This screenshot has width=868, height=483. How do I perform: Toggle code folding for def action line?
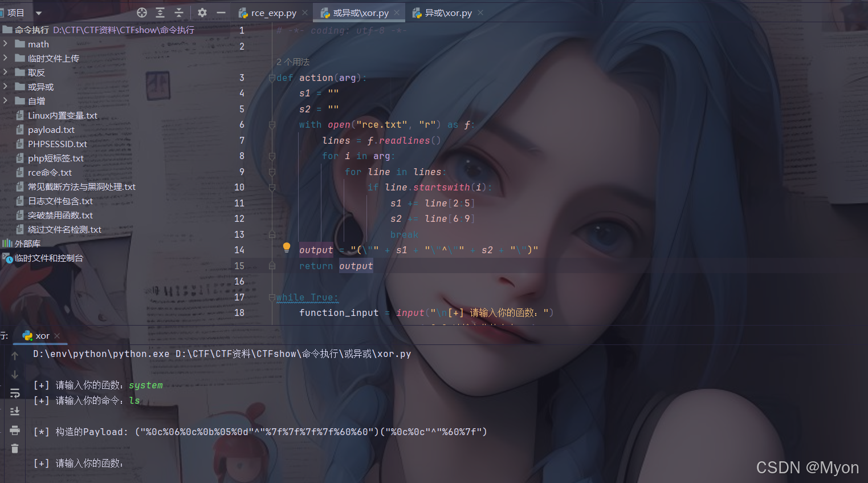[272, 78]
